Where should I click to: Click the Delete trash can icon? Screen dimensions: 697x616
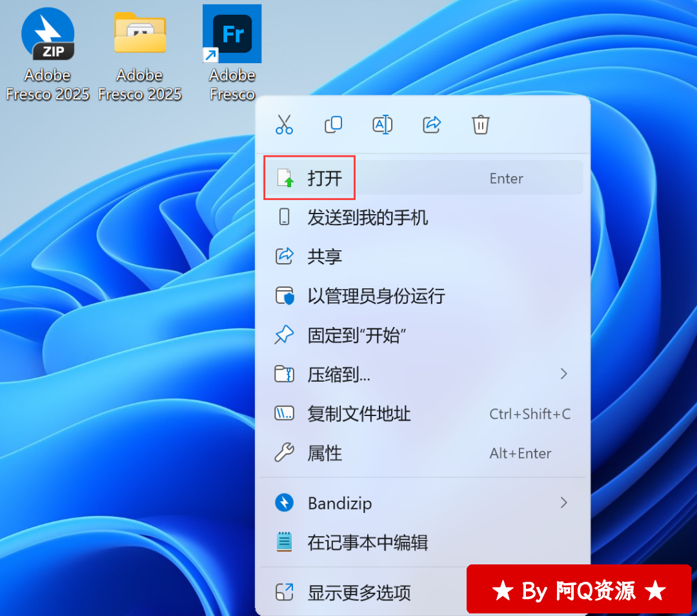481,124
